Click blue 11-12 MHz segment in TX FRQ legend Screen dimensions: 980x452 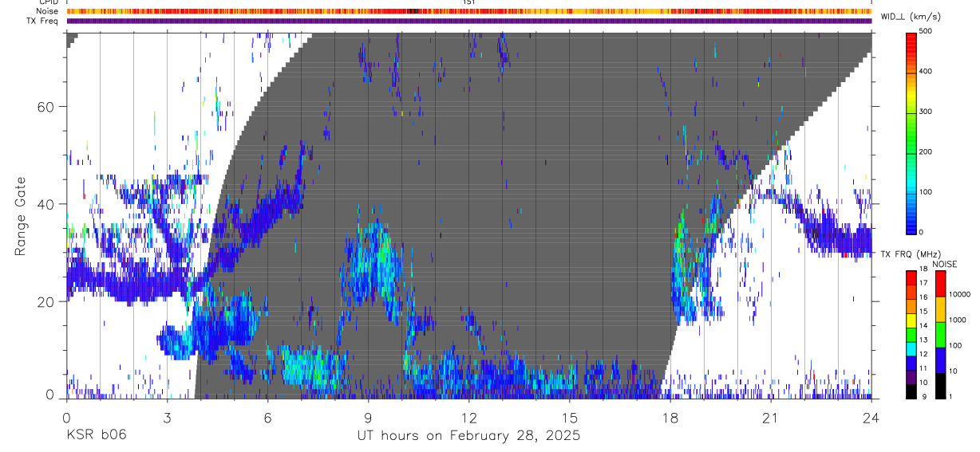pos(911,363)
